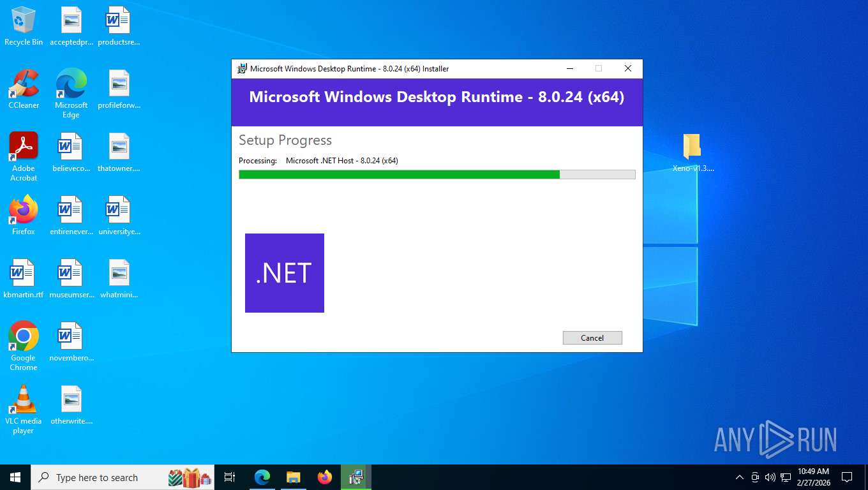The image size is (868, 490).
Task: Select the entirenever... Word document
Action: pyautogui.click(x=71, y=216)
